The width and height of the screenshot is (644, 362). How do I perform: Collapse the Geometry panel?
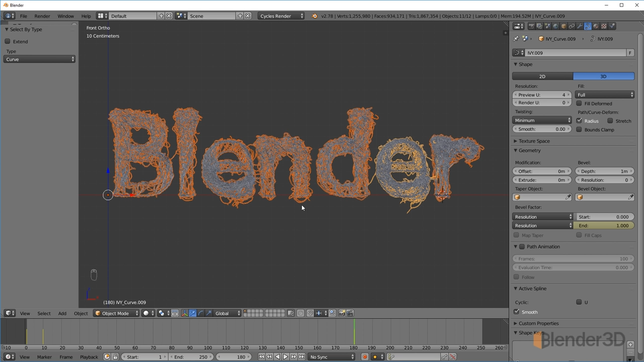click(530, 150)
